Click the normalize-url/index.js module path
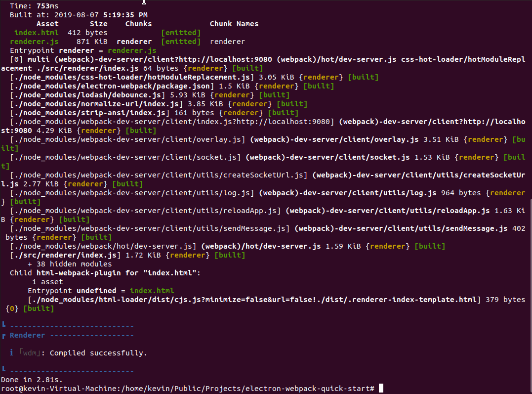This screenshot has width=532, height=394. [96, 104]
